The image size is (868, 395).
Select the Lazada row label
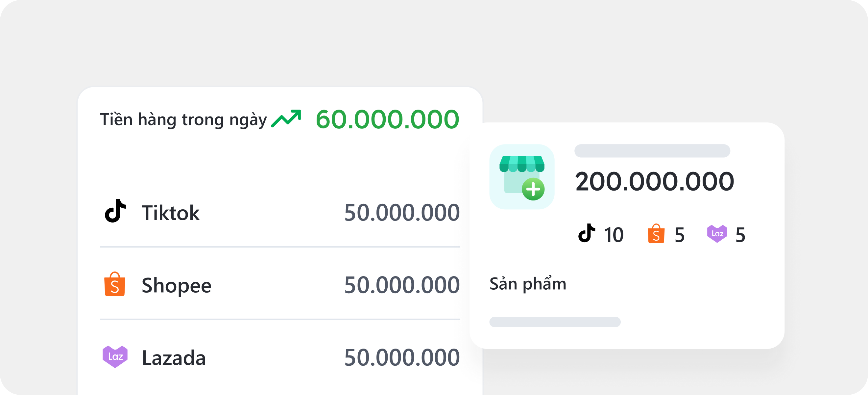[x=174, y=357]
